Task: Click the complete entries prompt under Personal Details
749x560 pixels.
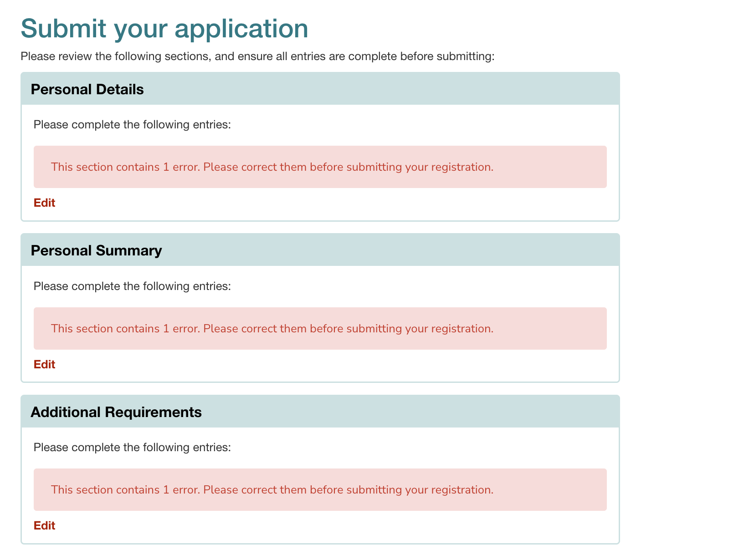Action: [x=132, y=124]
